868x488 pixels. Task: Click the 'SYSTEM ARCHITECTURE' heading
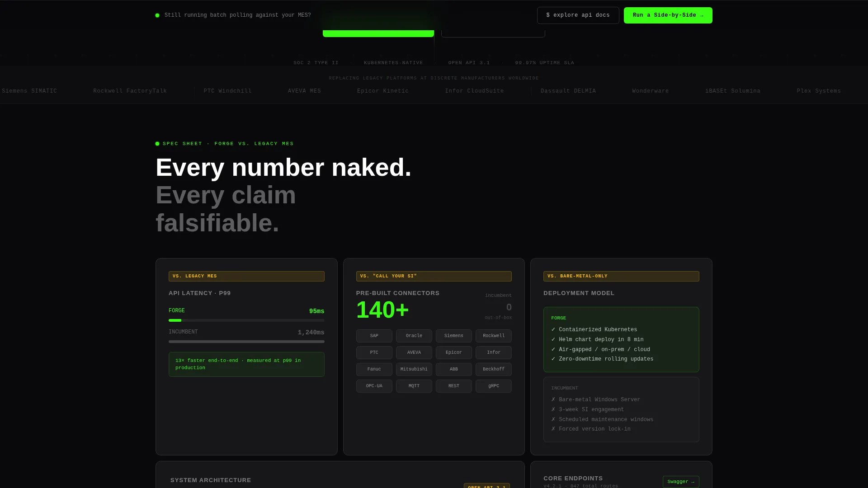point(211,480)
